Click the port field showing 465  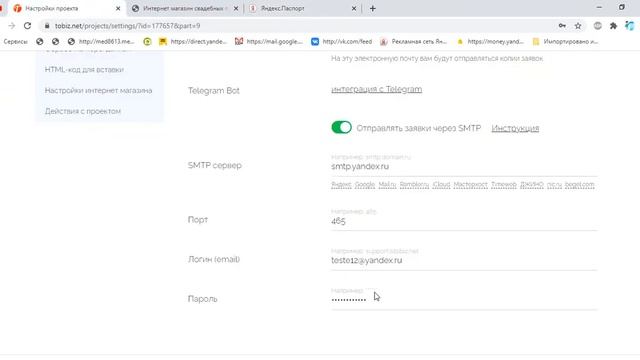click(x=464, y=221)
